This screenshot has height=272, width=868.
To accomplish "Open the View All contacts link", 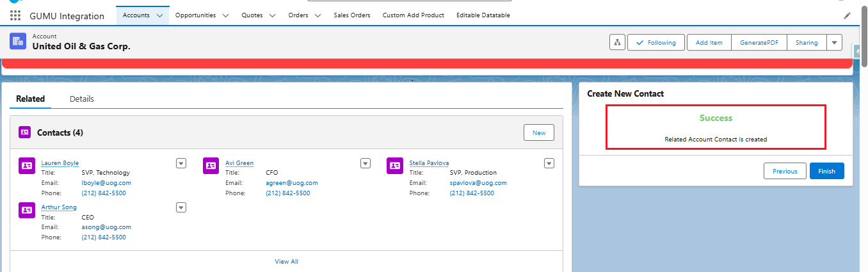I will click(x=286, y=261).
